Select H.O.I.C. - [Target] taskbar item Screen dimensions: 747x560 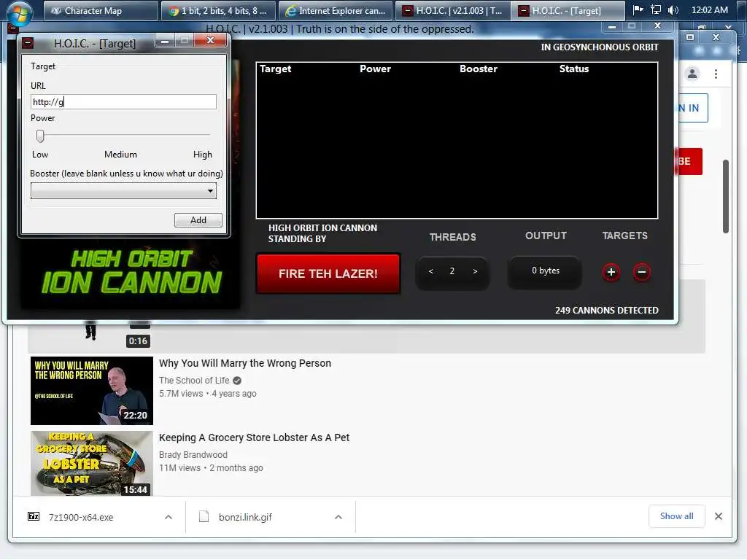pyautogui.click(x=568, y=10)
